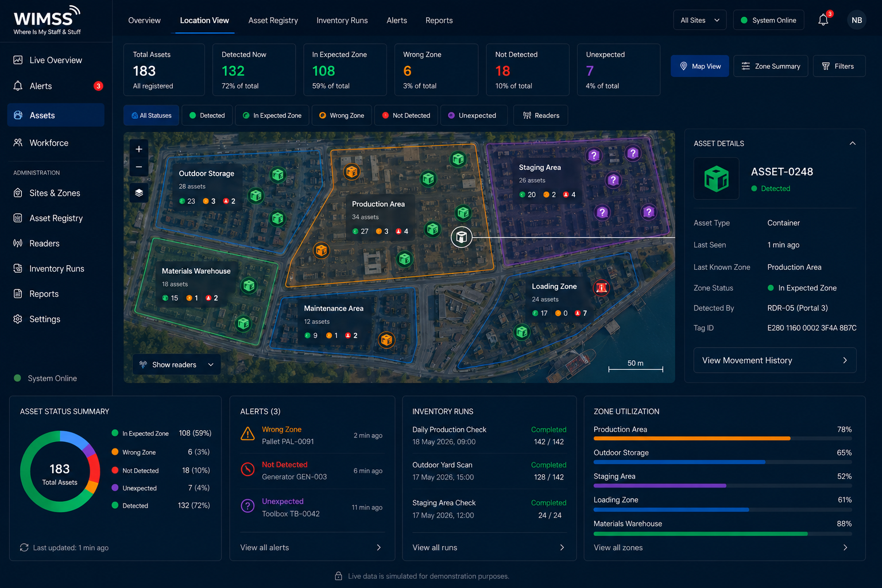Image resolution: width=882 pixels, height=588 pixels.
Task: Click the asset status donut chart
Action: 60,471
